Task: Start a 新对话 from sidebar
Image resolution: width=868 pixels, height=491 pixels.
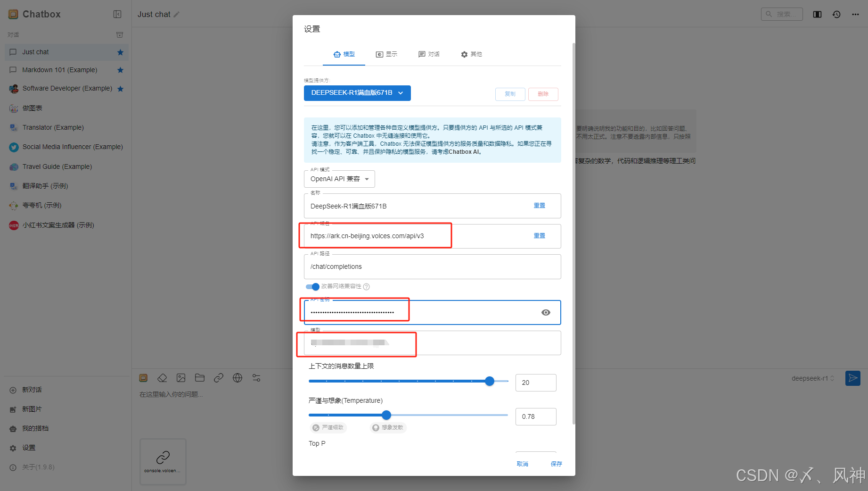Action: [x=66, y=390]
